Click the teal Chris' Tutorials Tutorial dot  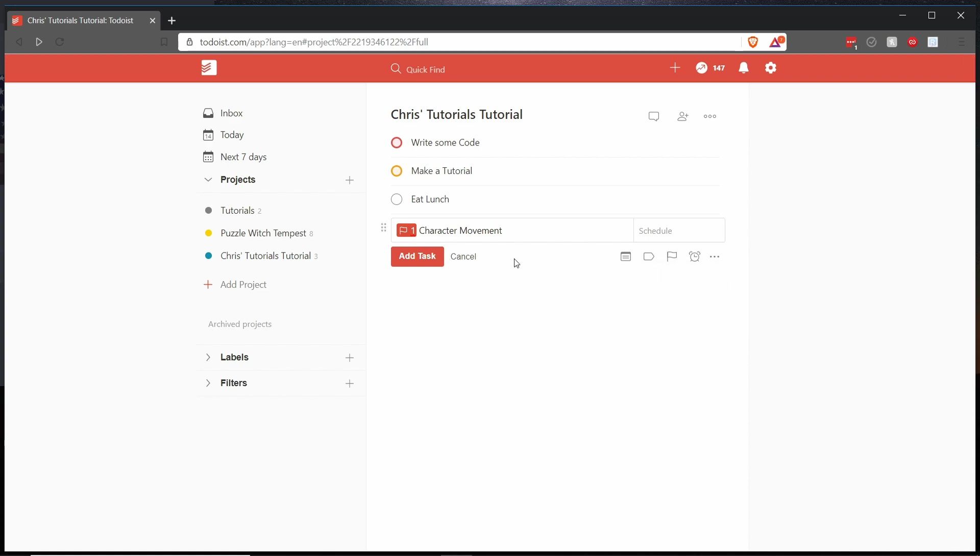pyautogui.click(x=208, y=256)
